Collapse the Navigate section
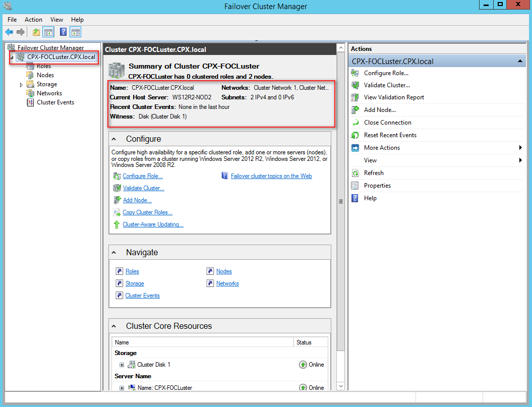The width and height of the screenshot is (532, 407). [x=114, y=252]
